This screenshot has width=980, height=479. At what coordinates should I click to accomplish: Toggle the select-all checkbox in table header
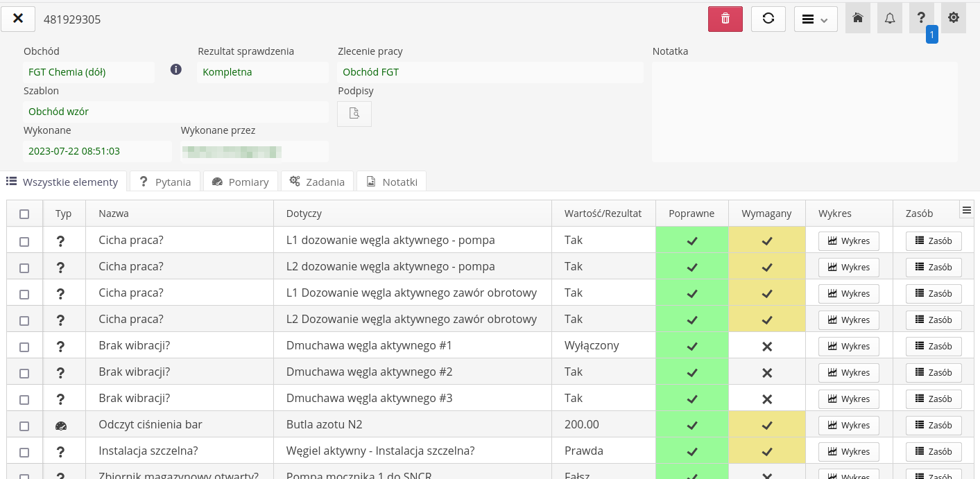coord(24,214)
